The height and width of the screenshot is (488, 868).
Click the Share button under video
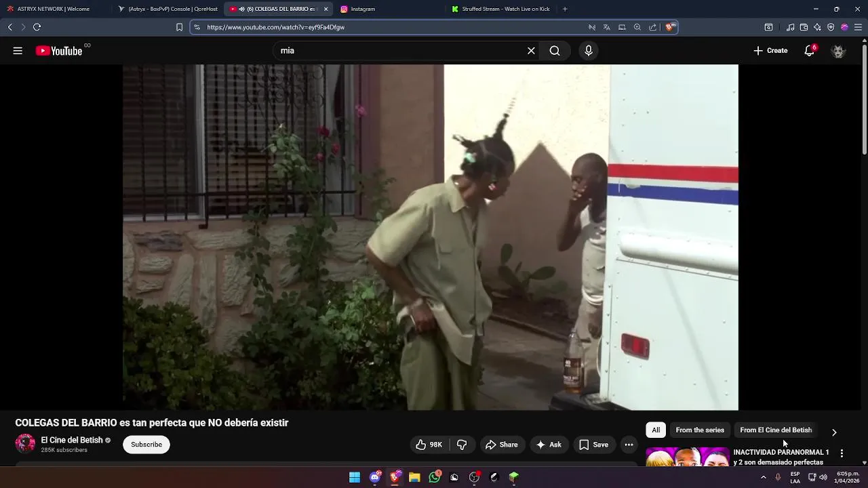point(502,445)
